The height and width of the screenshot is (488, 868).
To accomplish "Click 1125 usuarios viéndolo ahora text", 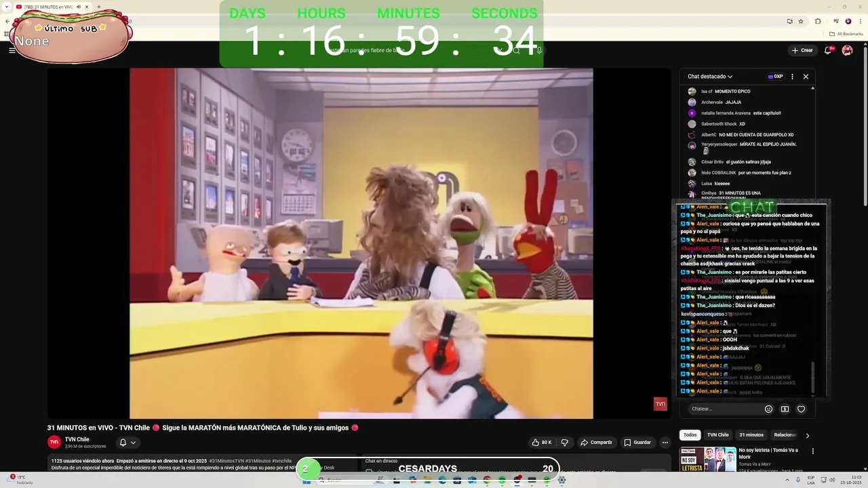I will point(82,461).
